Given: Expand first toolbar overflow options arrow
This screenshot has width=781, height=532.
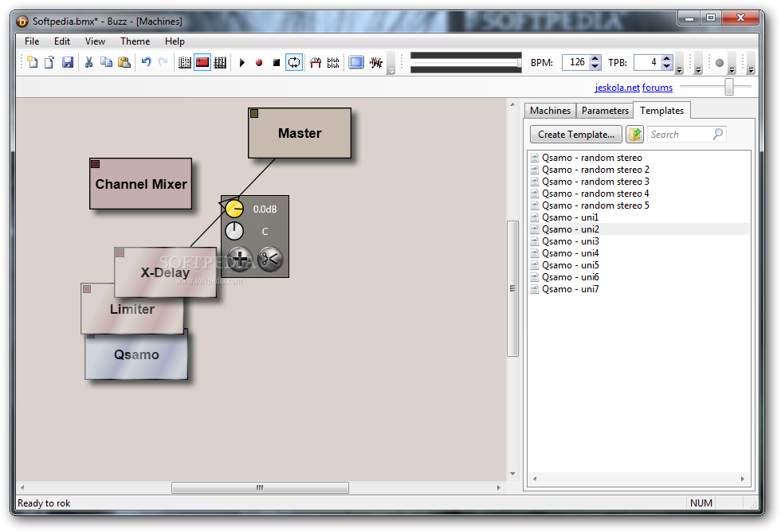Looking at the screenshot, I should (391, 69).
